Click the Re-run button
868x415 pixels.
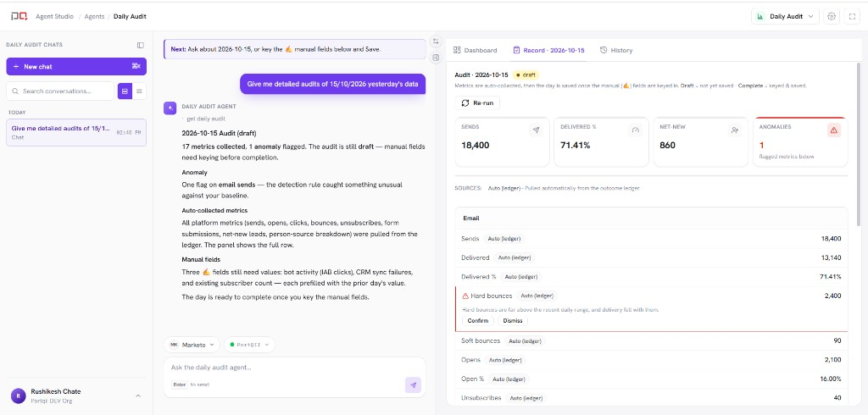coord(477,103)
